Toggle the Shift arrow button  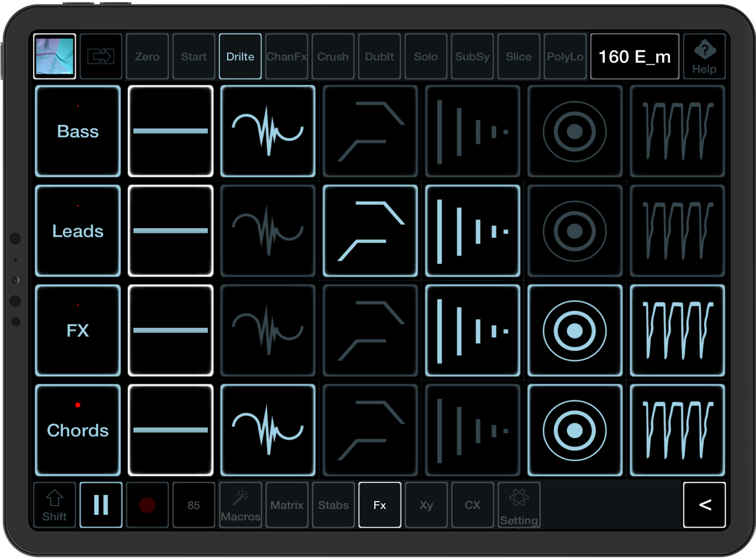click(x=54, y=505)
